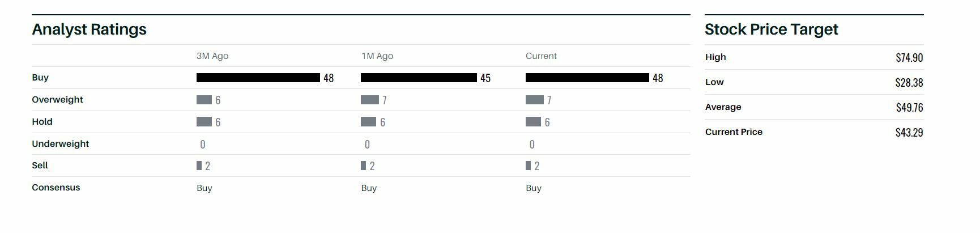This screenshot has height=233, width=980.
Task: Click the 3M Ago Sell bar
Action: 199,166
